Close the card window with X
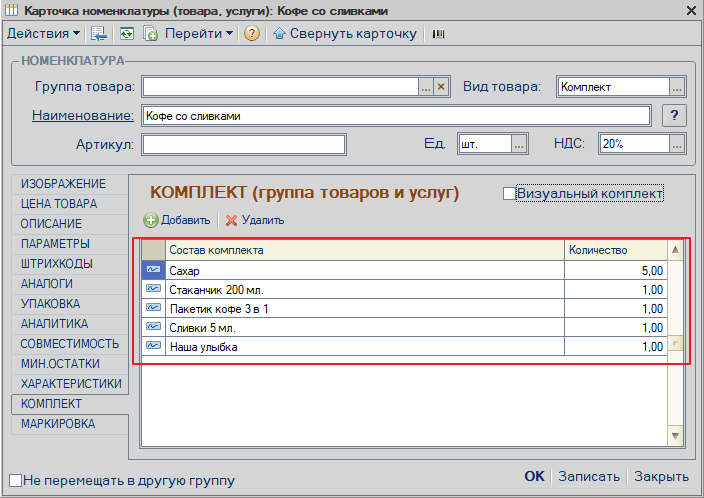Image resolution: width=704 pixels, height=498 pixels. pyautogui.click(x=691, y=10)
